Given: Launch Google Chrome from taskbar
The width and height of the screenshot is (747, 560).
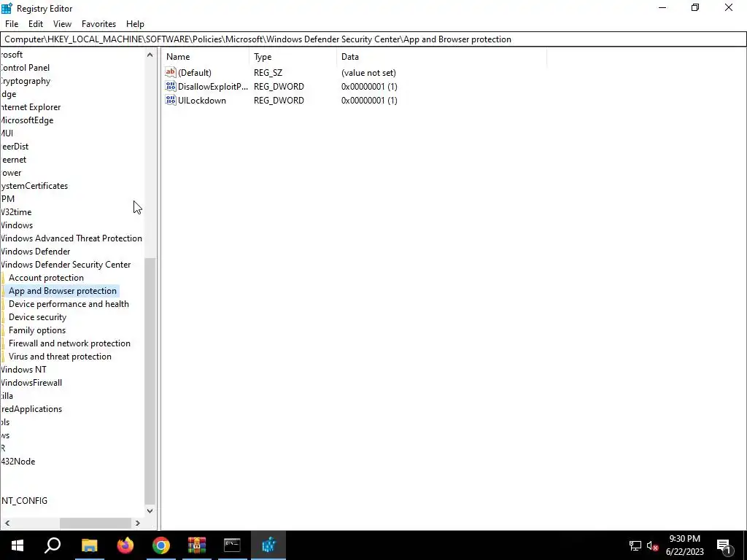Looking at the screenshot, I should coord(161,545).
